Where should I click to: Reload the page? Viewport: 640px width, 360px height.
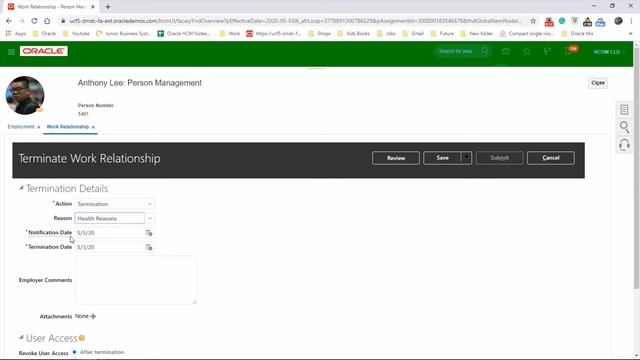pyautogui.click(x=34, y=21)
